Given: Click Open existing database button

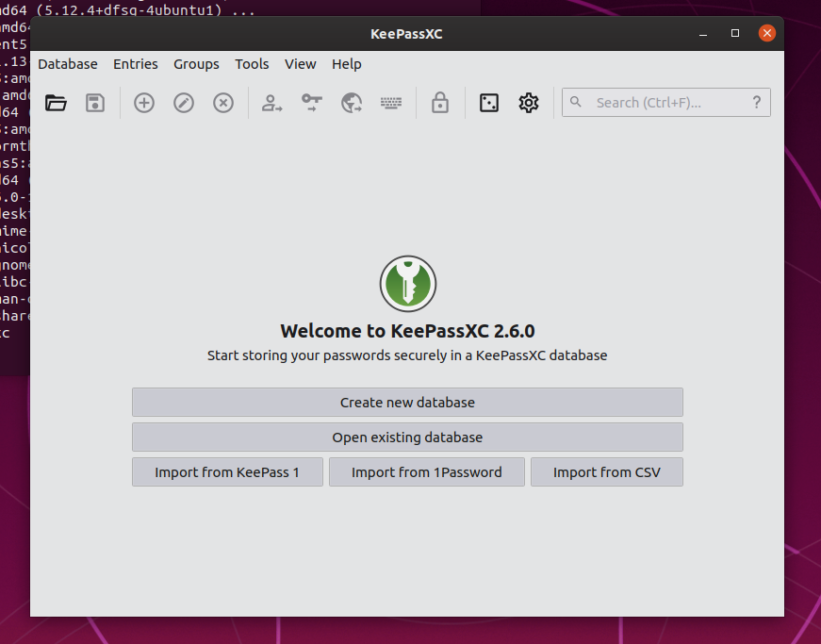Looking at the screenshot, I should coord(407,438).
